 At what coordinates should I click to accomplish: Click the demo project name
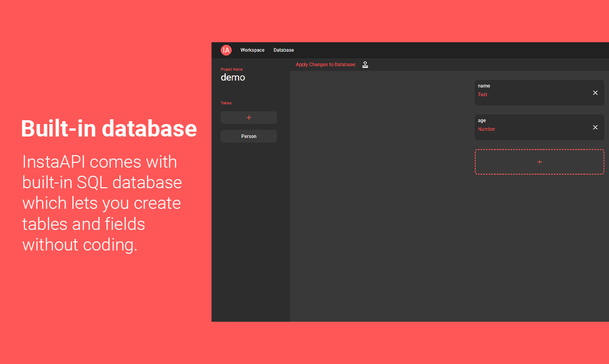[x=233, y=78]
